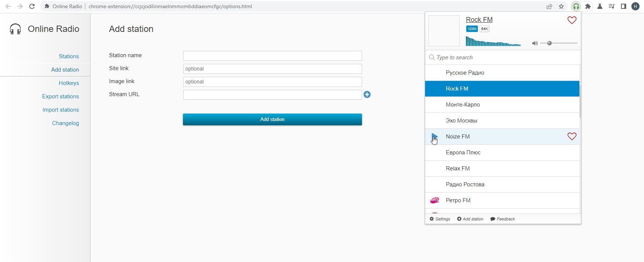Open the Export stations section

(60, 96)
